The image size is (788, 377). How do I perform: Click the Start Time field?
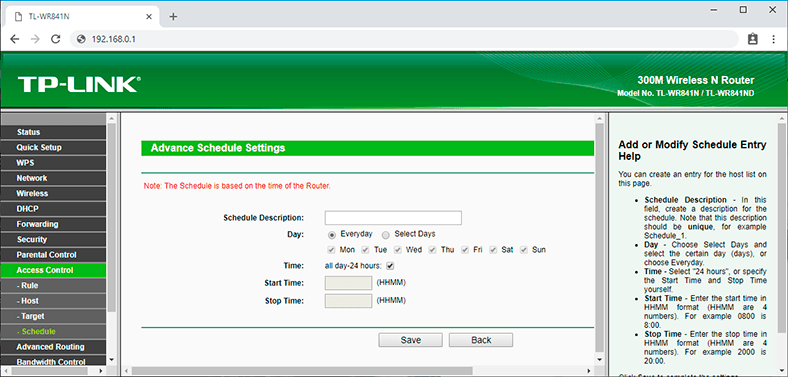348,283
